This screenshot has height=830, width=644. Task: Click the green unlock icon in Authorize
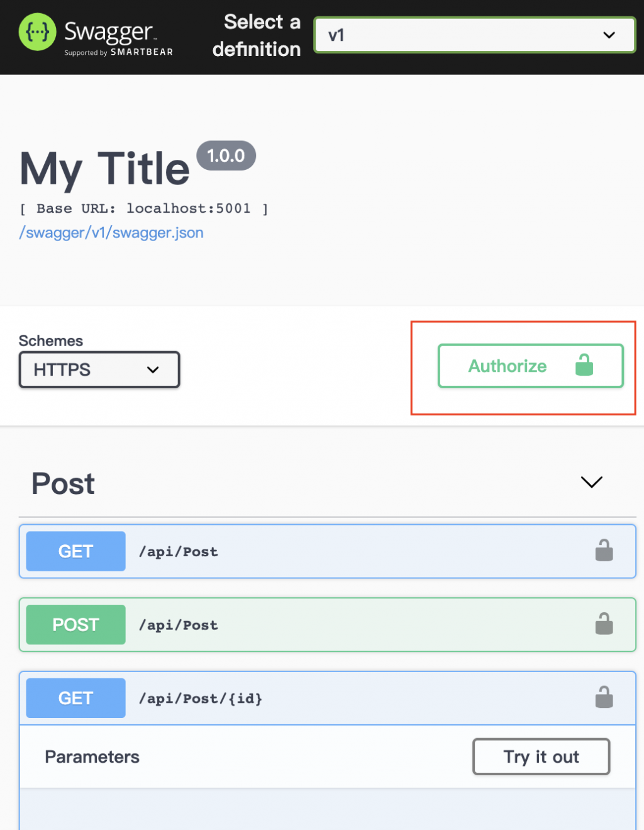[x=584, y=365]
